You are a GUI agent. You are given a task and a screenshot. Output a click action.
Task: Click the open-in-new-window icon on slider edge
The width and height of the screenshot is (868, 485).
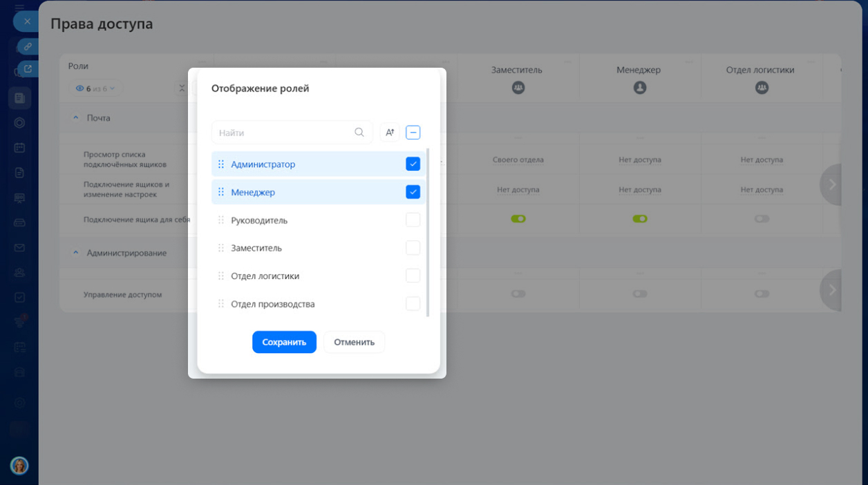pos(28,68)
